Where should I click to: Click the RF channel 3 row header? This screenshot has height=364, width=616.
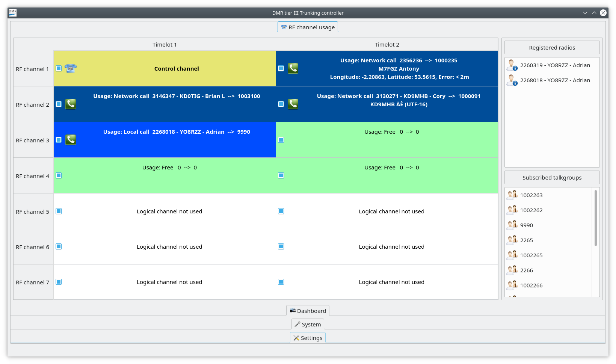click(x=33, y=140)
